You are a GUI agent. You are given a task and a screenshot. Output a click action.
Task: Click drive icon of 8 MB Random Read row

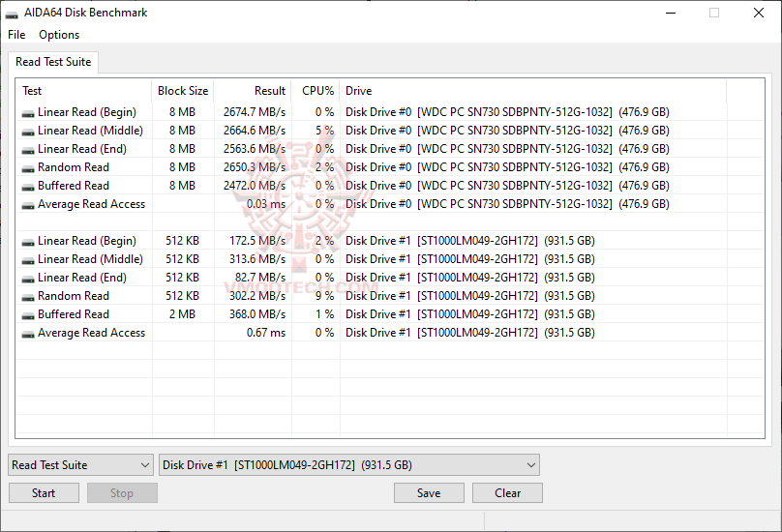tap(28, 168)
